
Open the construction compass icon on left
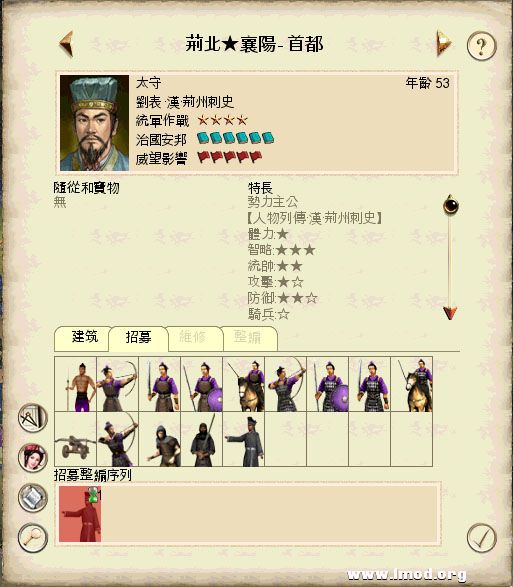click(33, 418)
